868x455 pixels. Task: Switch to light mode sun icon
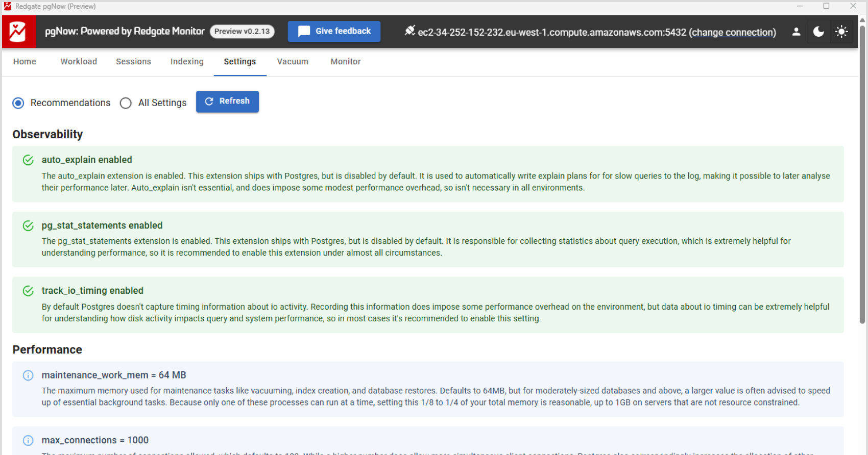[841, 32]
